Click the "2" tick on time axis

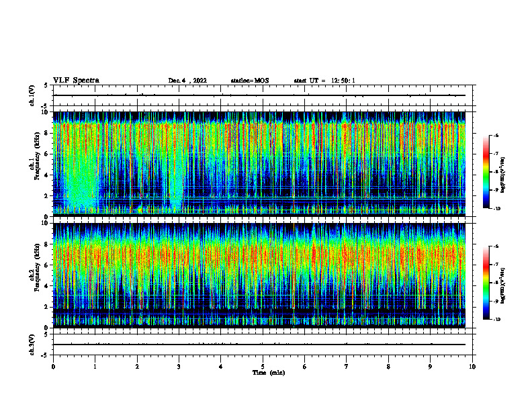click(x=137, y=367)
